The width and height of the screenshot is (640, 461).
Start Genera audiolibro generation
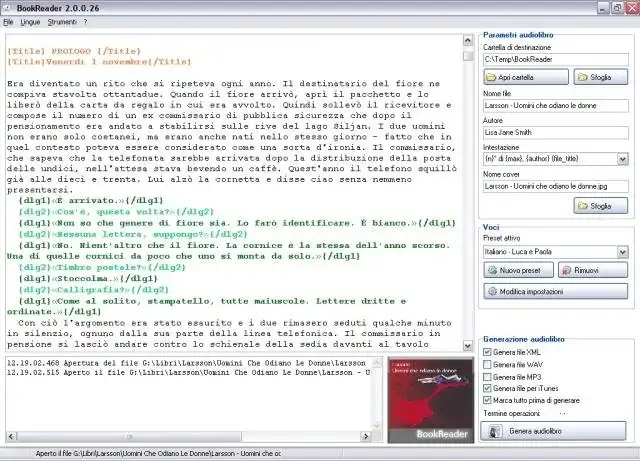click(553, 431)
